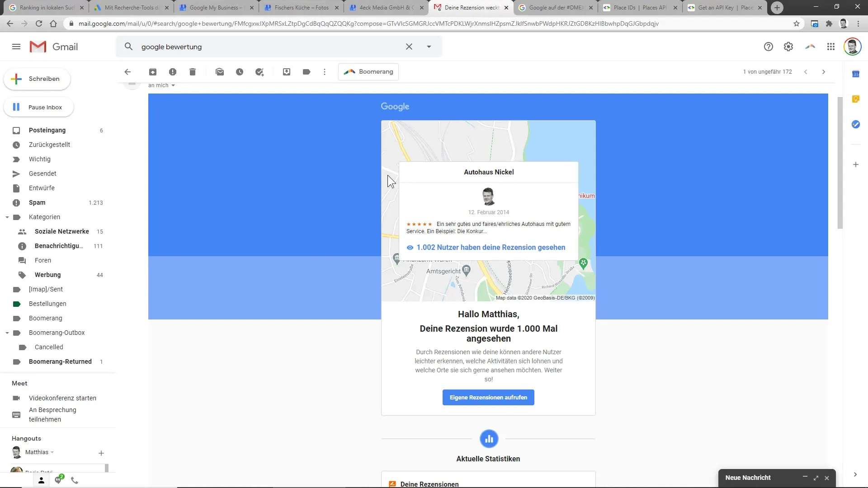Open a new browser tab
The height and width of the screenshot is (488, 868).
click(x=777, y=8)
